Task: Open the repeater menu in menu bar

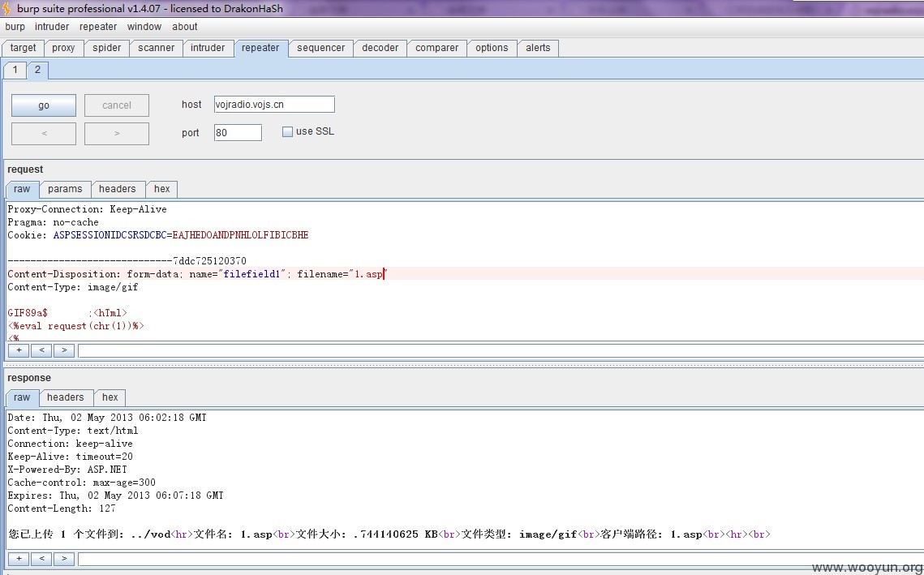Action: 98,27
